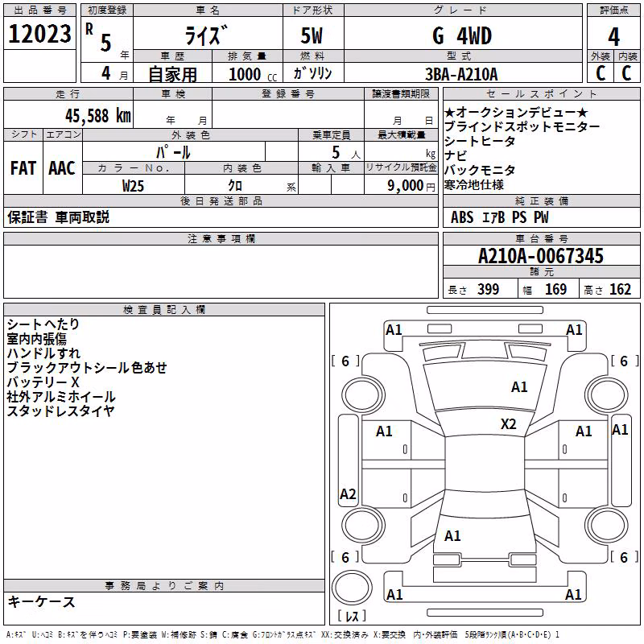Select the バックモニタ sales point
The width and height of the screenshot is (644, 644).
pos(480,170)
